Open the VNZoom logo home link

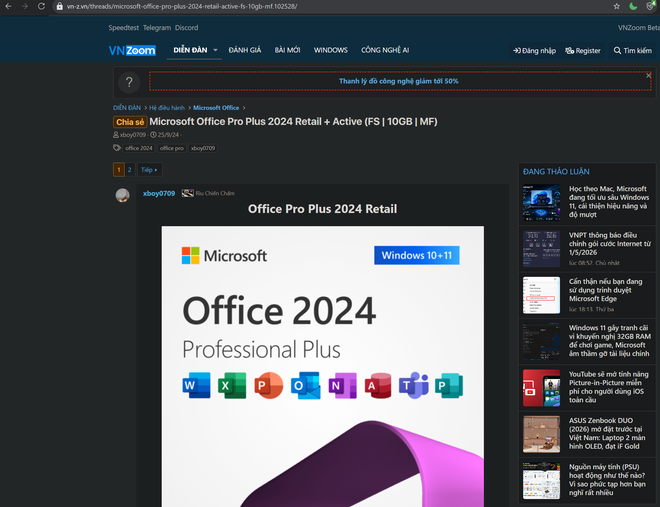[x=132, y=50]
